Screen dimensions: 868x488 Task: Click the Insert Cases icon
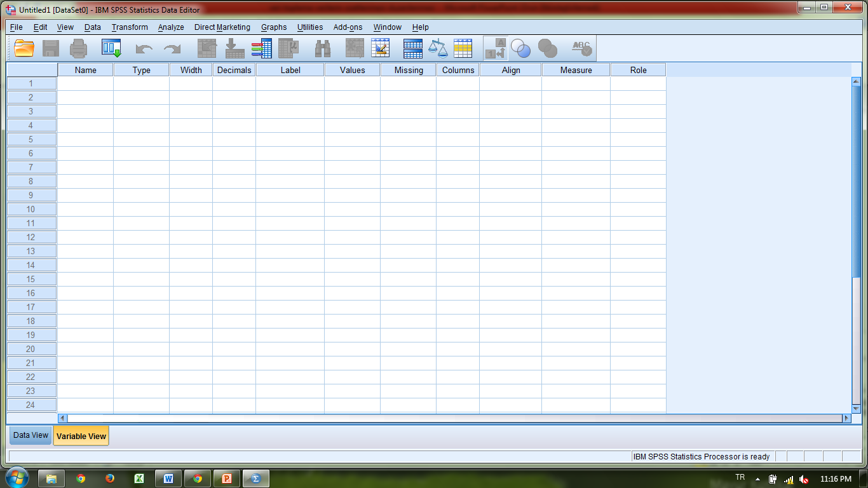click(x=355, y=48)
